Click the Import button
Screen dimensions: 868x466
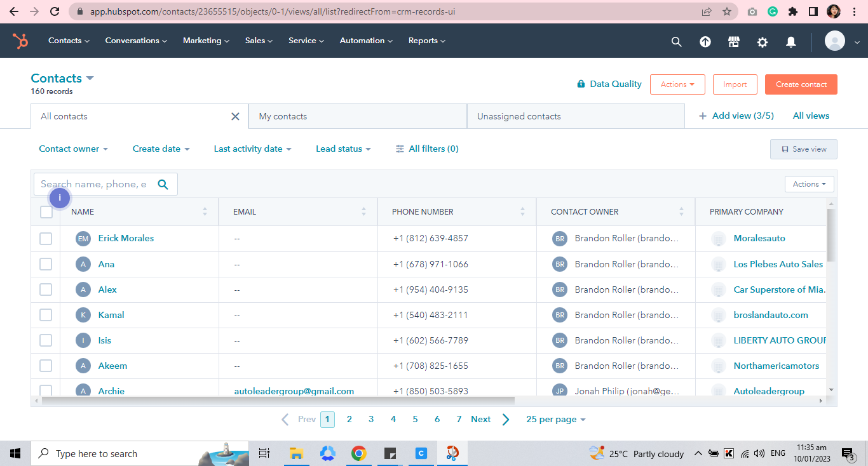735,84
